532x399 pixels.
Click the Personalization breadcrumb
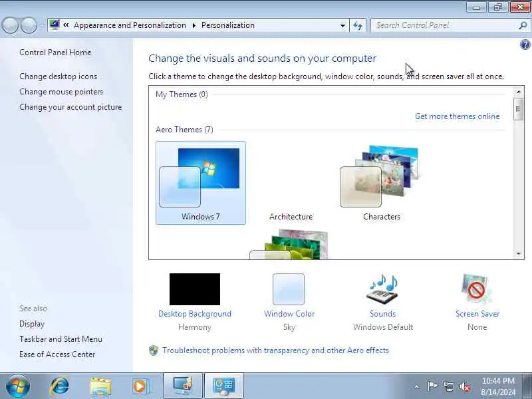pos(228,25)
